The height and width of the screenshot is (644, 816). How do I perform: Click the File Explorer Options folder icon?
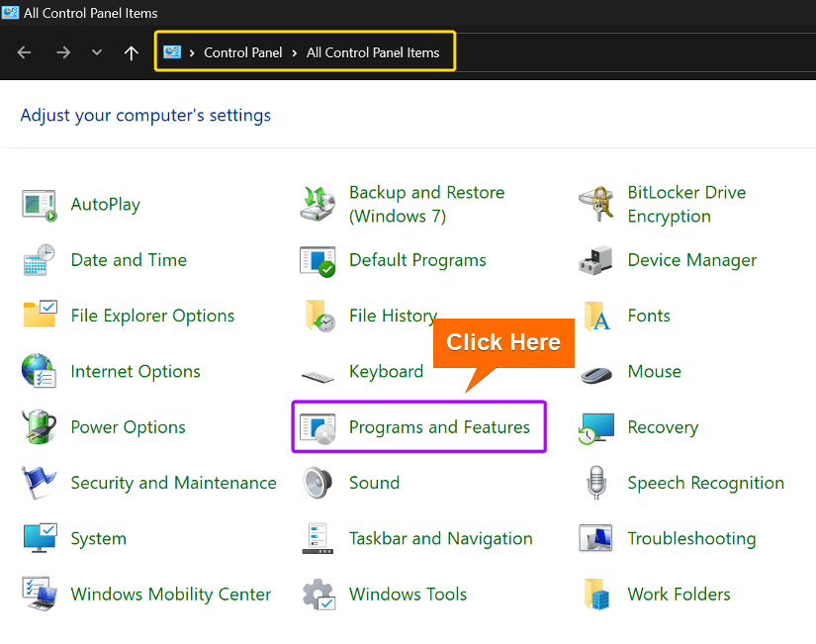41,314
